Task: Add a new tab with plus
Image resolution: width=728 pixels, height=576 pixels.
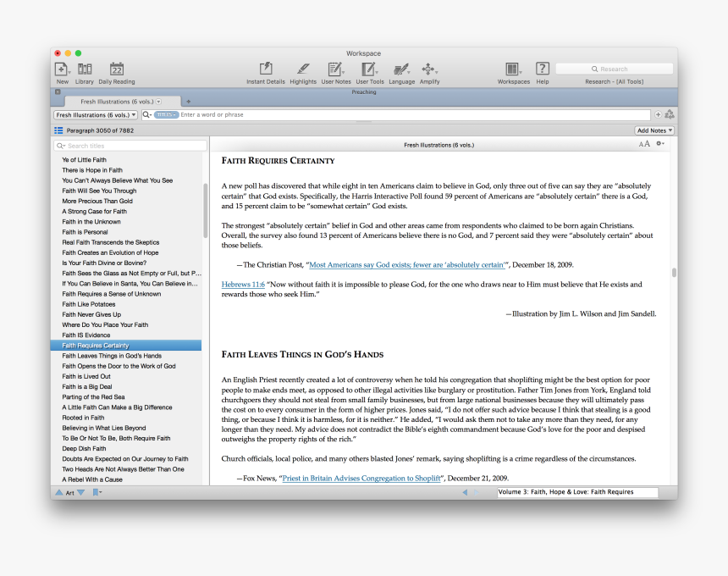Action: coord(189,102)
